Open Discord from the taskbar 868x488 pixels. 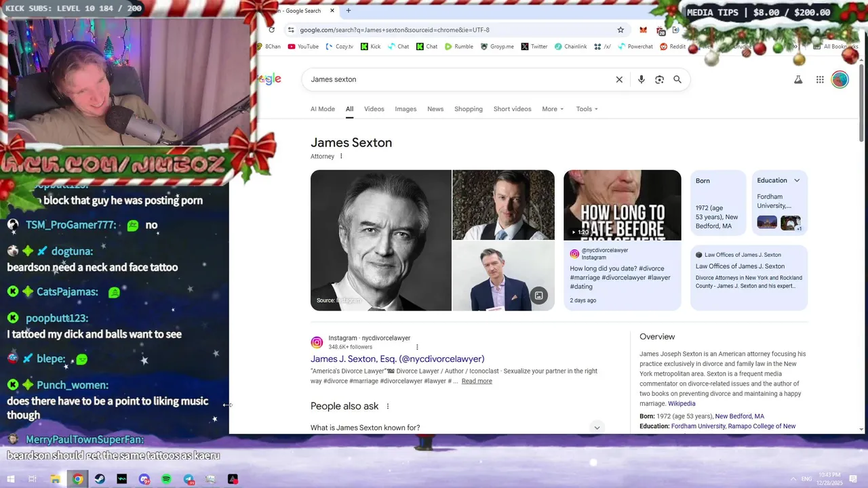144,479
